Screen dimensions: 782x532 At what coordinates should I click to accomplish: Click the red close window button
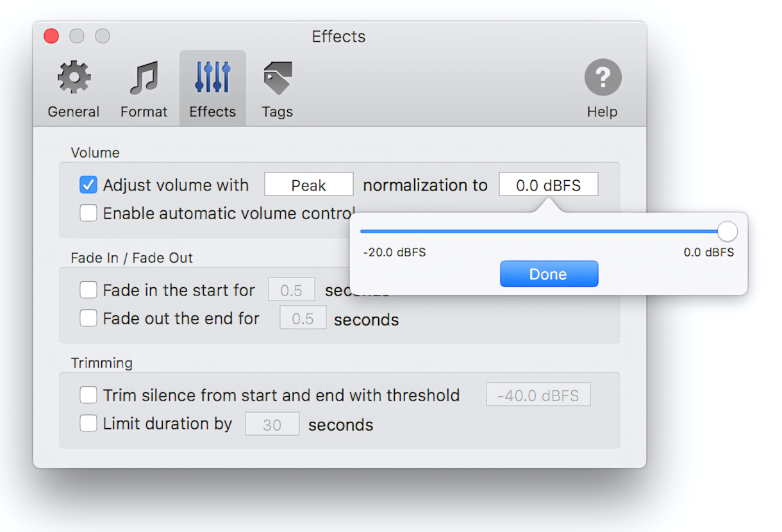51,37
